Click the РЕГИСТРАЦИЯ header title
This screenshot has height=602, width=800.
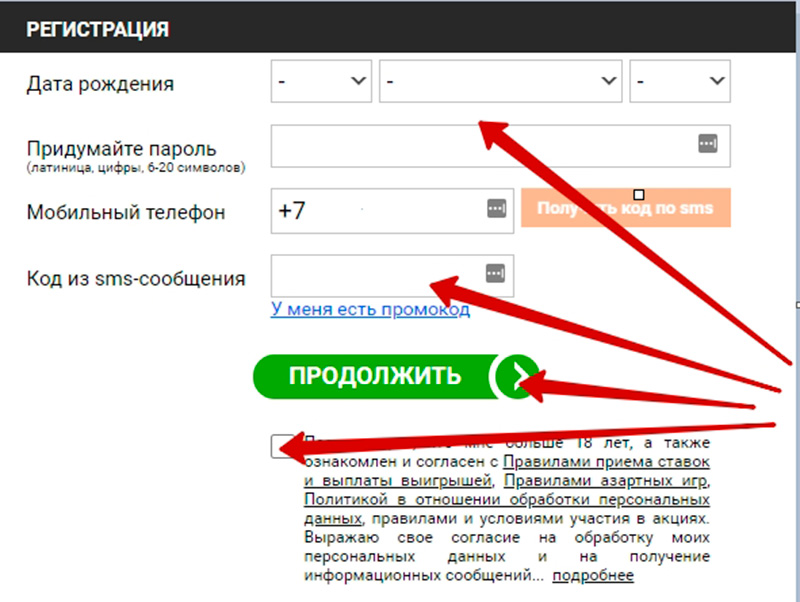click(97, 29)
